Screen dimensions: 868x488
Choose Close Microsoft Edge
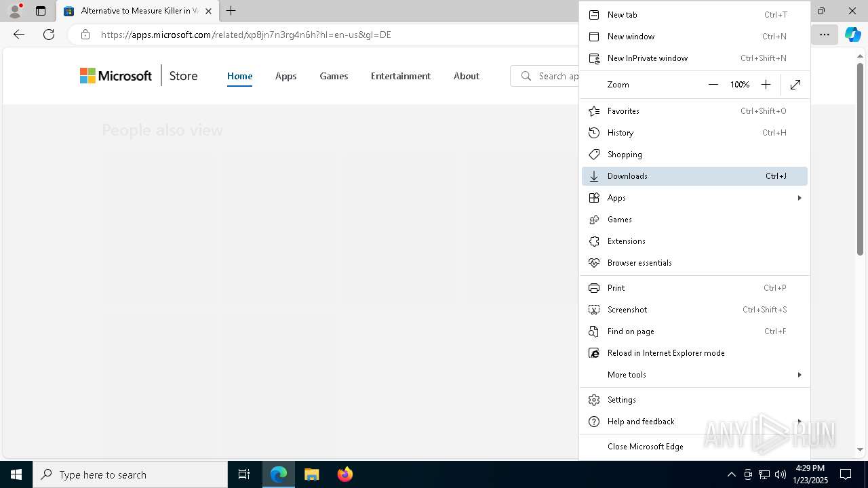[x=694, y=446]
